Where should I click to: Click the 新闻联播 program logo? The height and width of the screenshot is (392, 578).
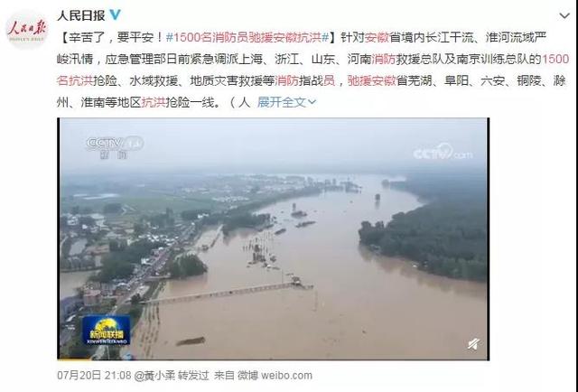pos(106,330)
